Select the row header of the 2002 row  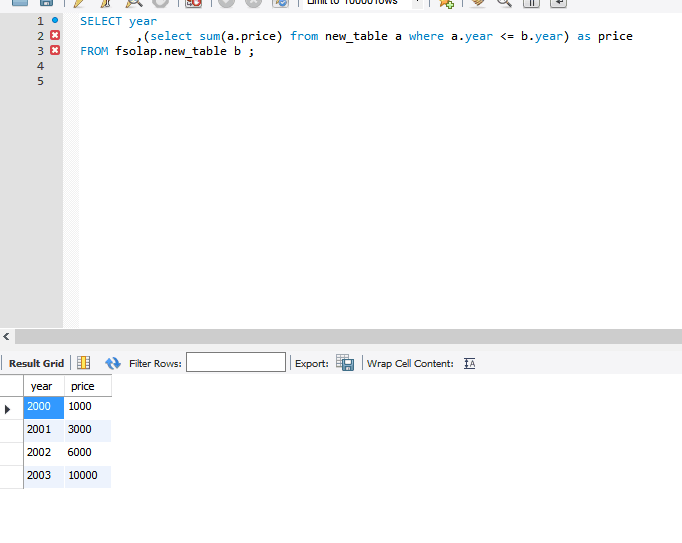[x=12, y=454]
